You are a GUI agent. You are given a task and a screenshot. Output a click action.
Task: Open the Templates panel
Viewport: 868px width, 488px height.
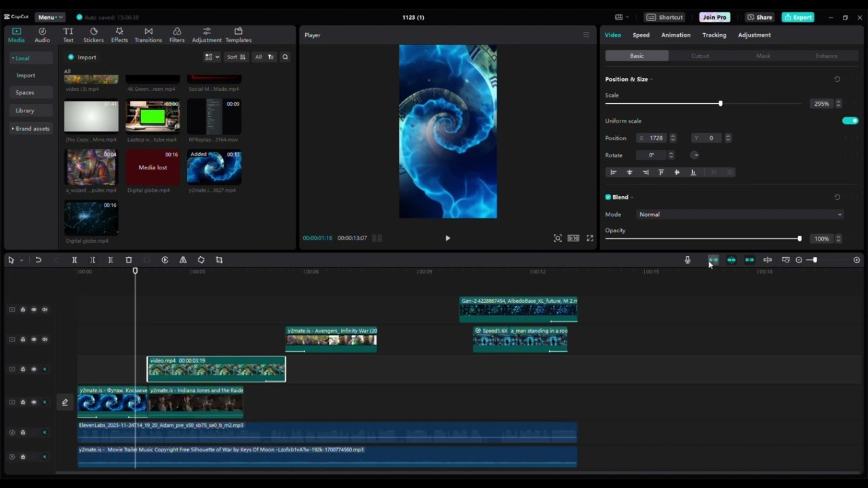[x=238, y=35]
